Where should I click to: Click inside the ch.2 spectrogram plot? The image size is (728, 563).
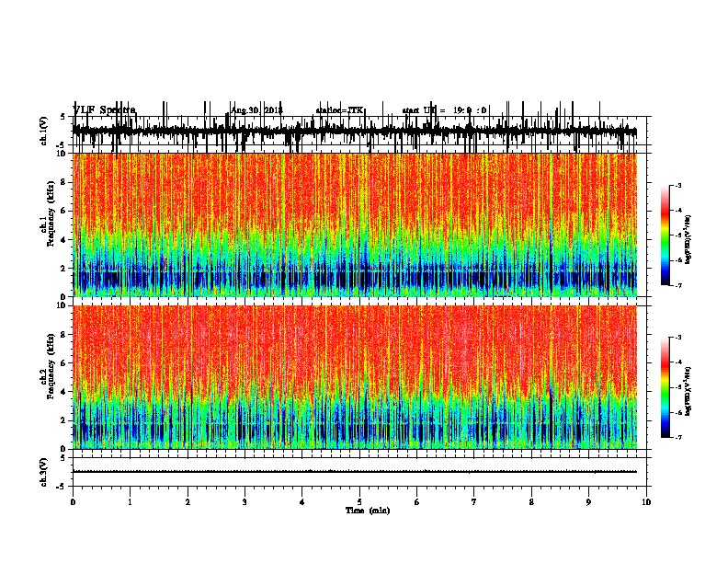[x=355, y=377]
